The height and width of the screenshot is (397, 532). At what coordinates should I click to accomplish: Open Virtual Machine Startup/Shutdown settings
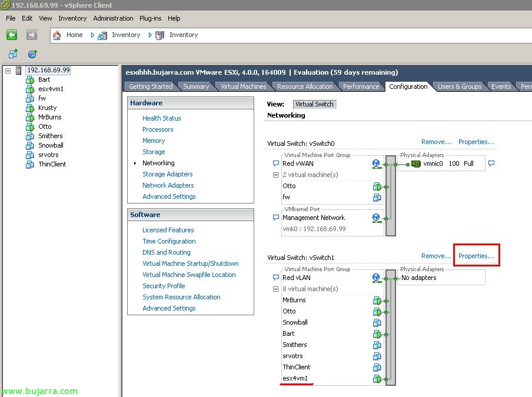(191, 263)
